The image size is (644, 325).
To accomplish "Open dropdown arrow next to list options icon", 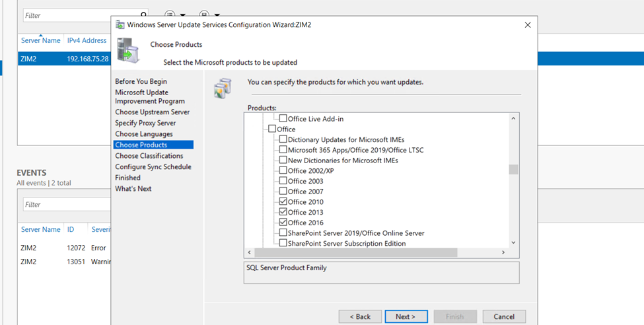I will 183,15.
